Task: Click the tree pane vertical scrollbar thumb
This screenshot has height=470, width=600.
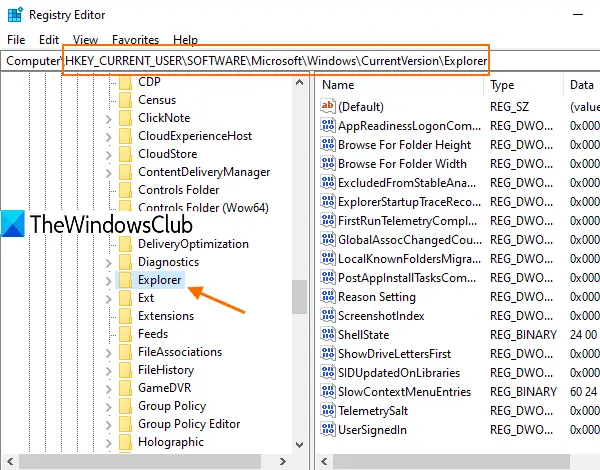Action: pos(300,297)
